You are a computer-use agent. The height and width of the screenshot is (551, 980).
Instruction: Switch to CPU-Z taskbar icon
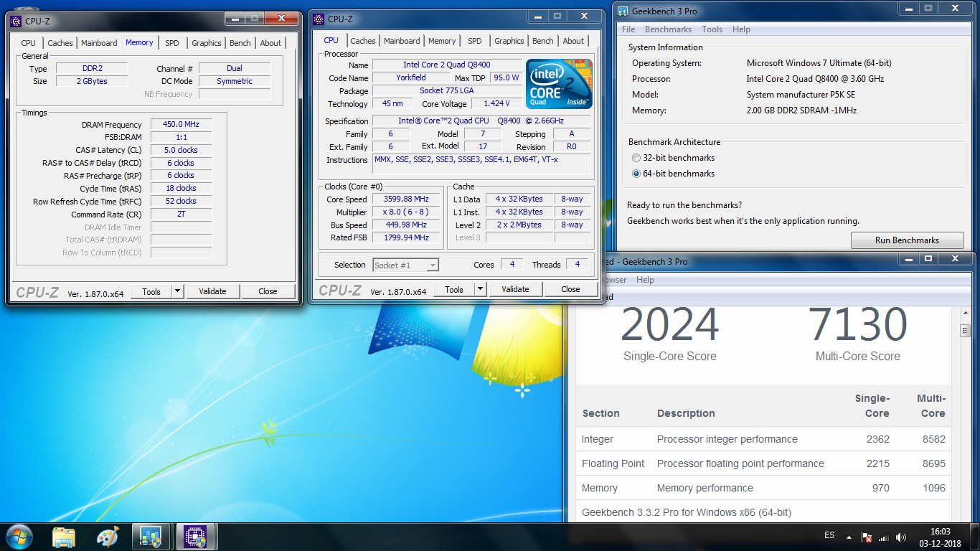tap(195, 537)
